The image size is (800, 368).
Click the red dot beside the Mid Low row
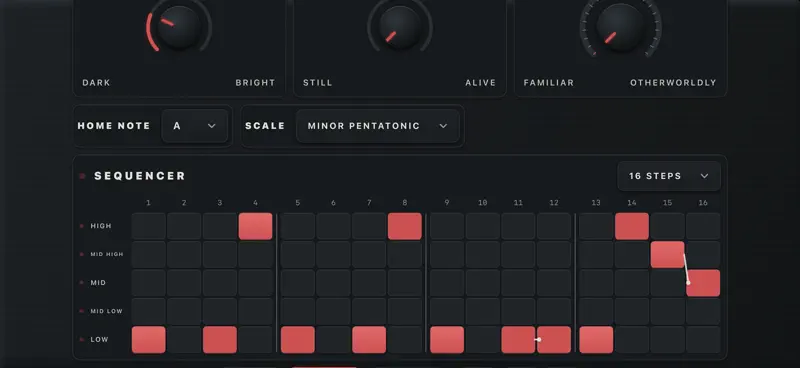coord(82,311)
